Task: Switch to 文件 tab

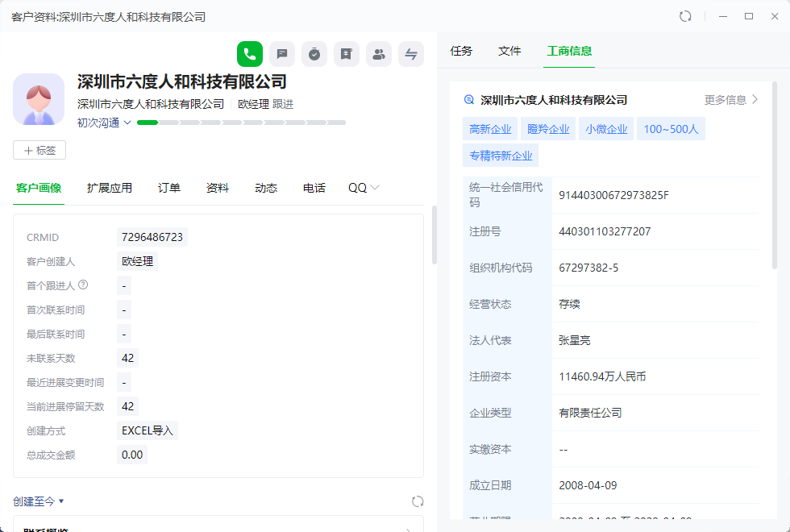Action: (x=509, y=51)
